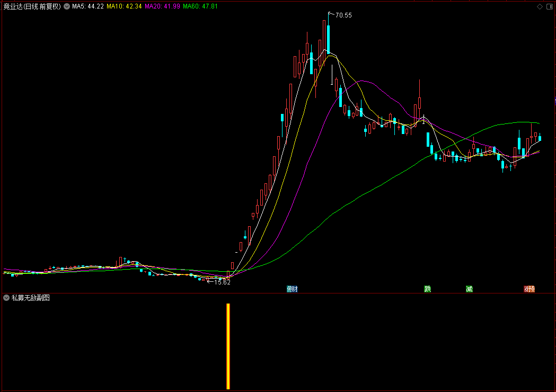Expand the 私募无敌副图 indicator dropdown arrow
556x392 pixels.
point(6,298)
